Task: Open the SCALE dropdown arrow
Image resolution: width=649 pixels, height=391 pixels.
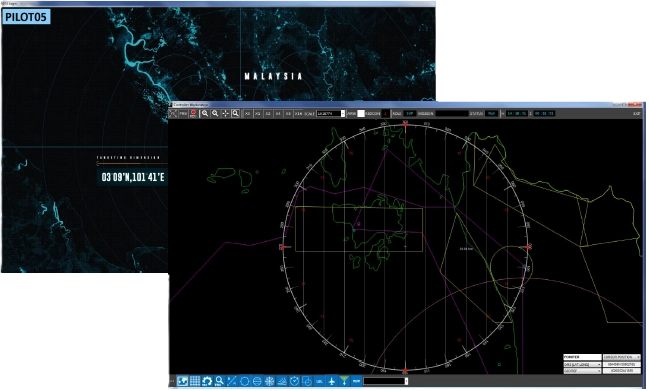Action: point(343,113)
